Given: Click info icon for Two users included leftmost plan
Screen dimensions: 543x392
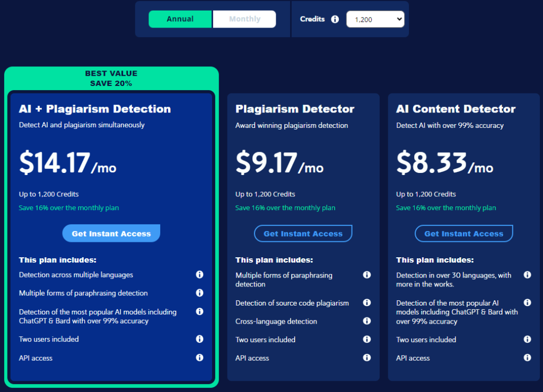Looking at the screenshot, I should (199, 339).
